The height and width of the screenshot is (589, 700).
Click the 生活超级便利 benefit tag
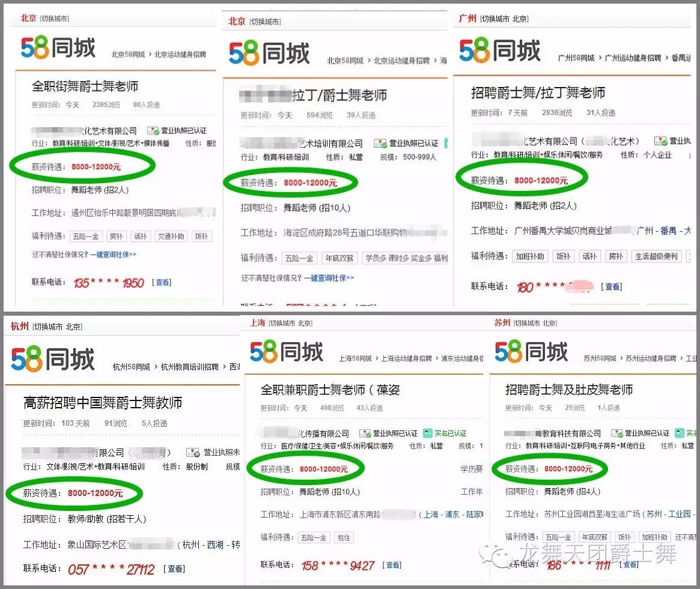tap(656, 256)
